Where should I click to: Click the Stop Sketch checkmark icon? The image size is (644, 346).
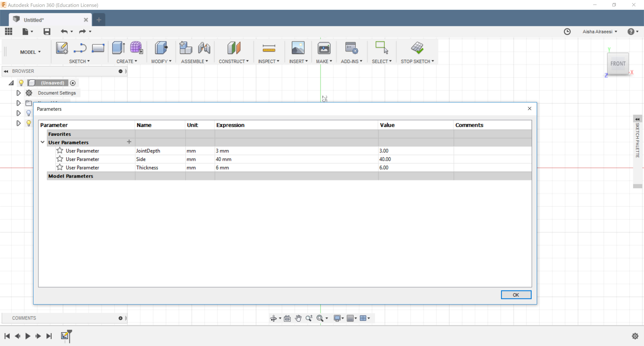click(x=417, y=48)
